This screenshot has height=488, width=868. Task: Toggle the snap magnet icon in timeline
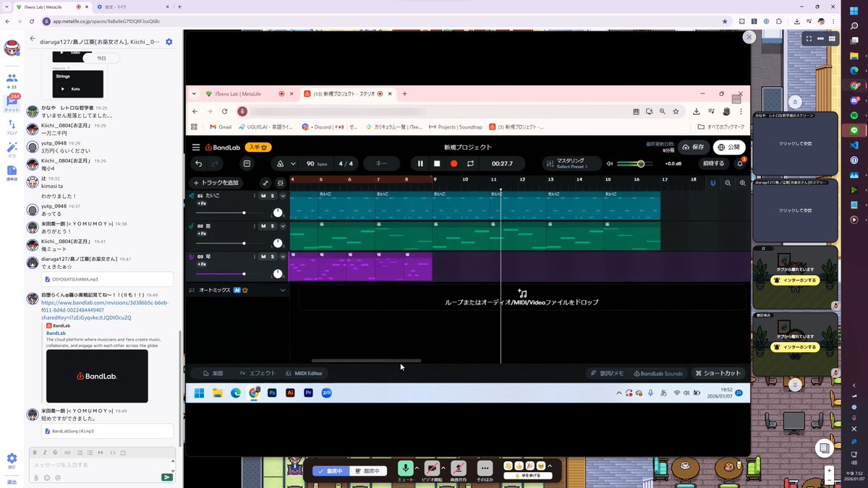(x=712, y=183)
